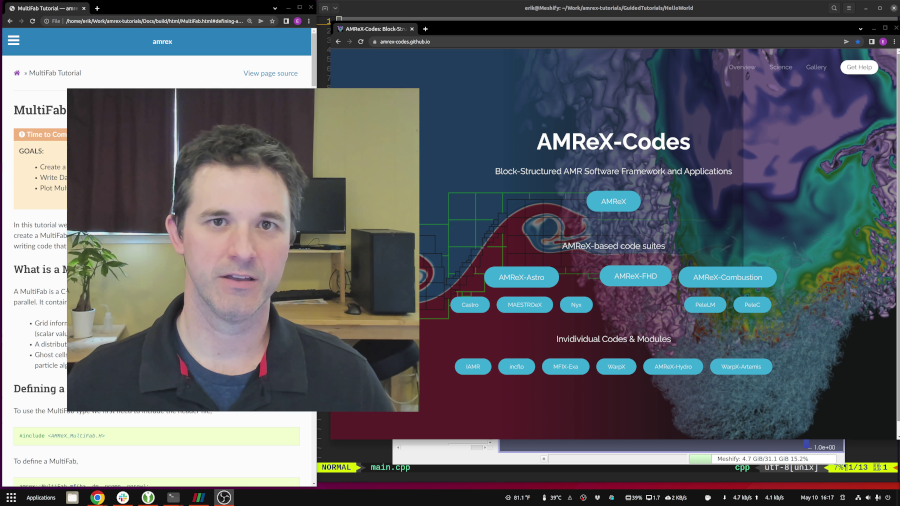Click the Get Help button
Image resolution: width=900 pixels, height=506 pixels.
click(859, 67)
